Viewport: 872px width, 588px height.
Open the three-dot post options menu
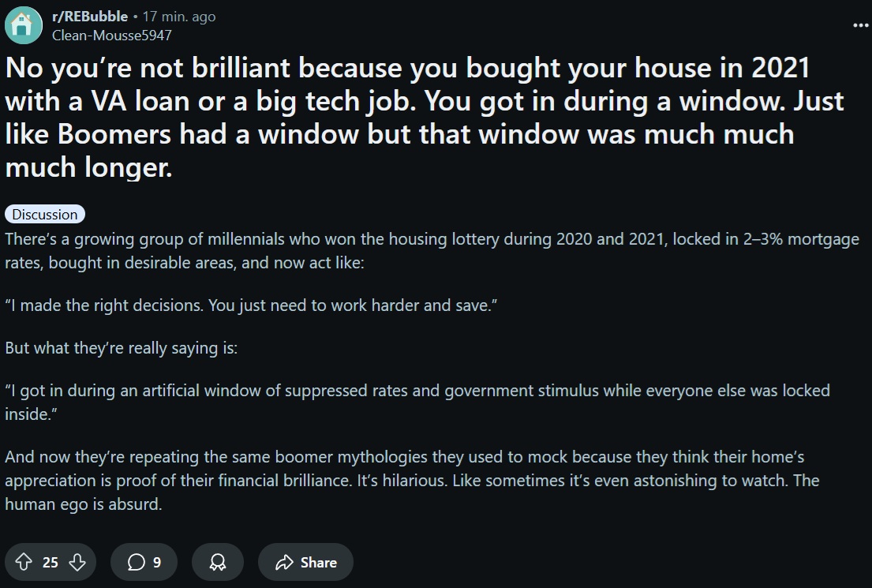click(x=860, y=25)
